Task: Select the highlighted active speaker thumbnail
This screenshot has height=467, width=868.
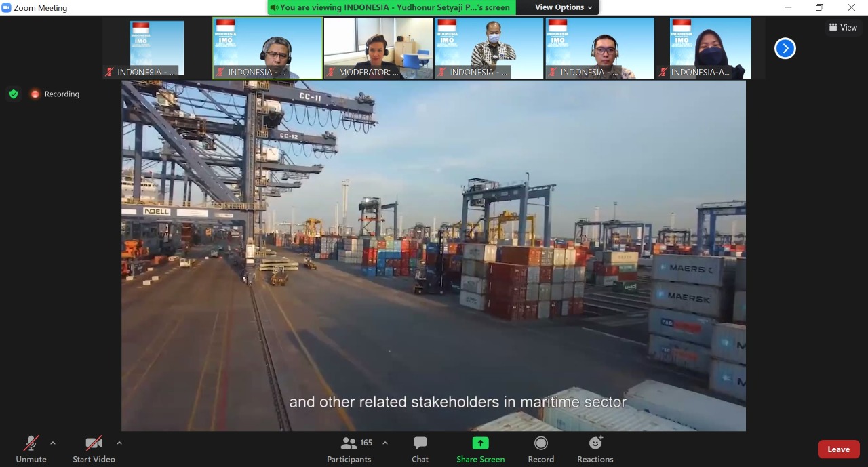Action: coord(267,48)
